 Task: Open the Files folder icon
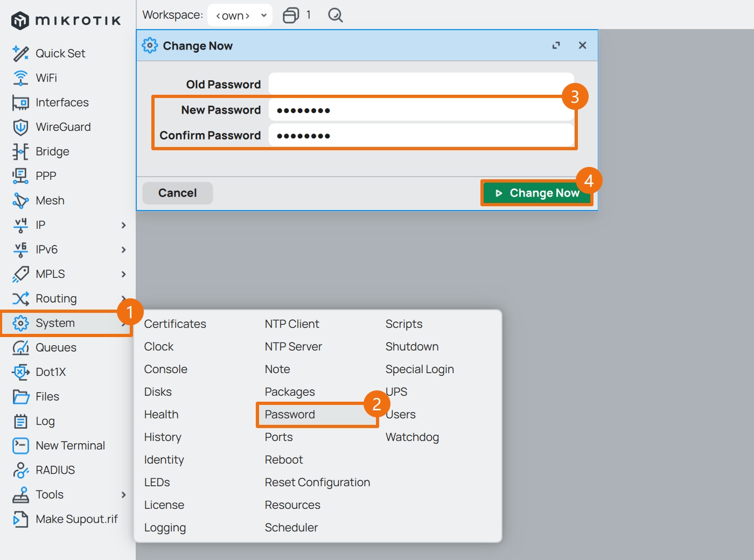[20, 397]
